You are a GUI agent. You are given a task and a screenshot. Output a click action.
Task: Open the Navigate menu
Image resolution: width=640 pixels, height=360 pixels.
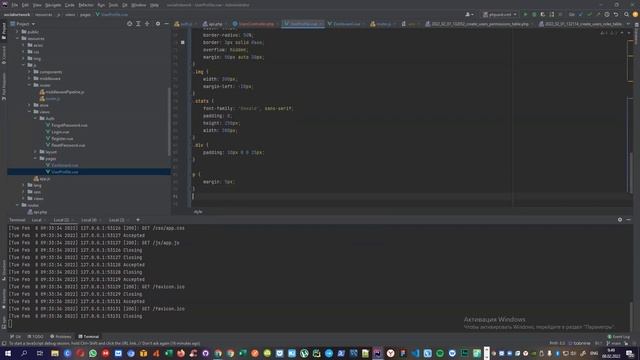[53, 5]
